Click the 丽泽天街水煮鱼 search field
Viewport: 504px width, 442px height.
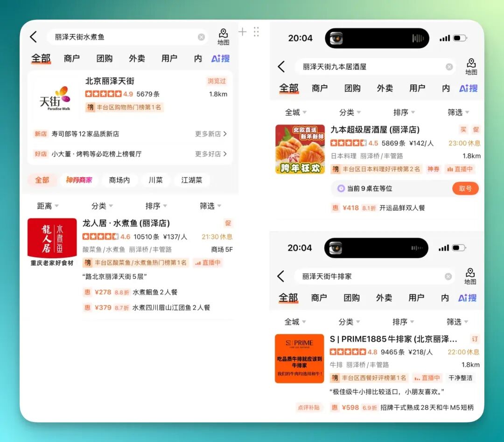tap(127, 37)
